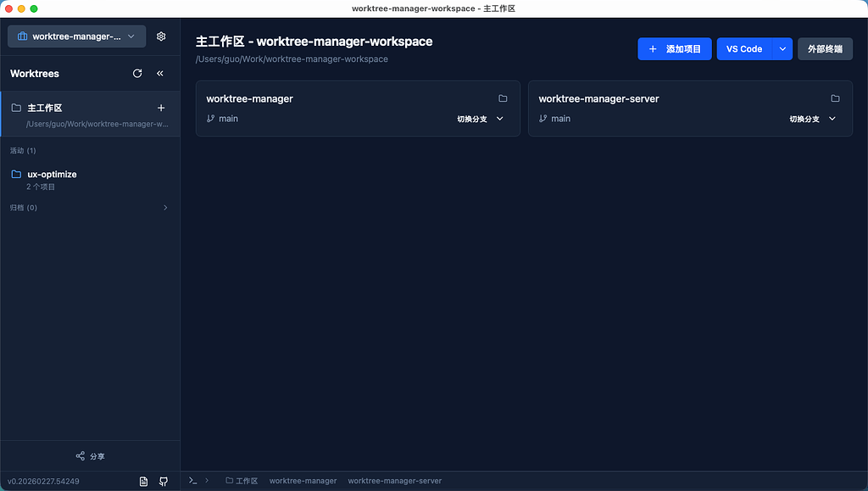Open workspace in VS Code
The width and height of the screenshot is (868, 491).
click(744, 48)
